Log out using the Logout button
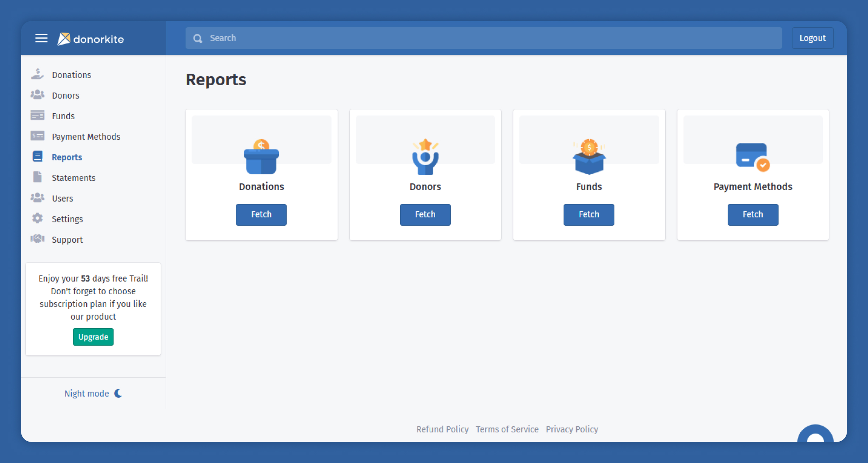Viewport: 868px width, 463px height. 812,38
